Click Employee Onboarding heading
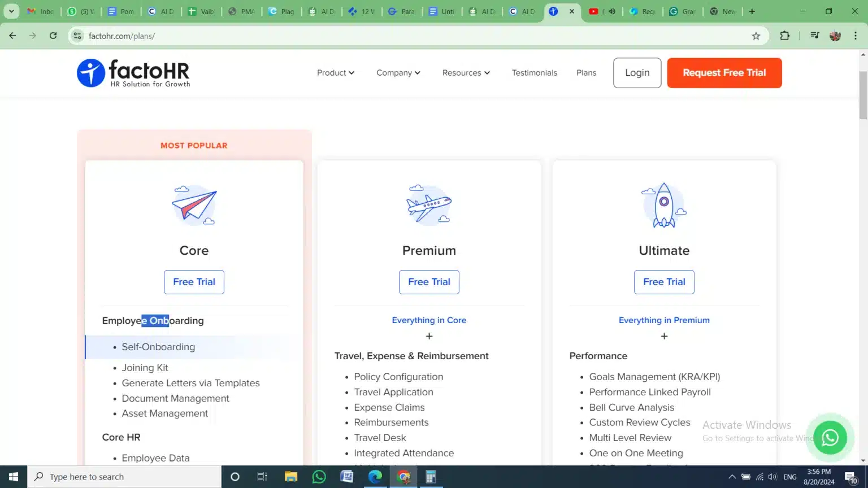The image size is (868, 488). click(153, 321)
